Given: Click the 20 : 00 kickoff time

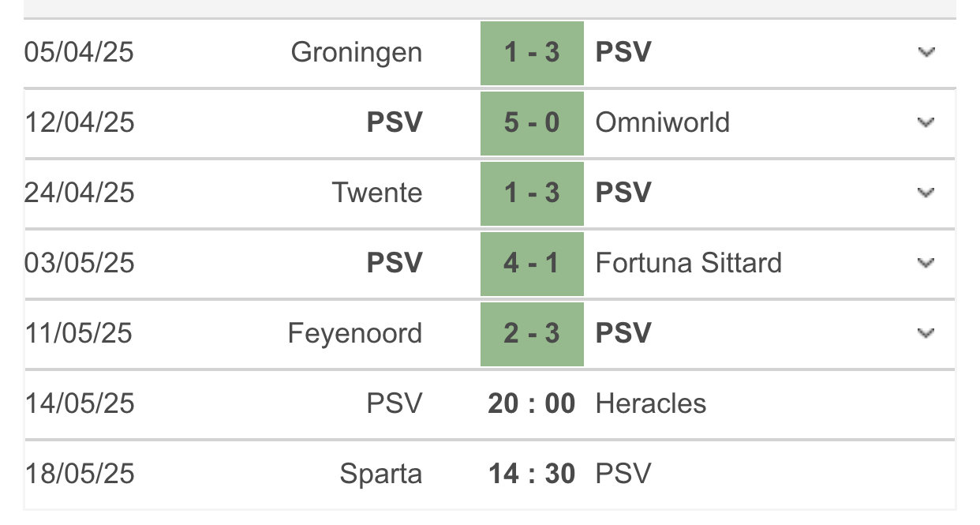Looking at the screenshot, I should (532, 404).
